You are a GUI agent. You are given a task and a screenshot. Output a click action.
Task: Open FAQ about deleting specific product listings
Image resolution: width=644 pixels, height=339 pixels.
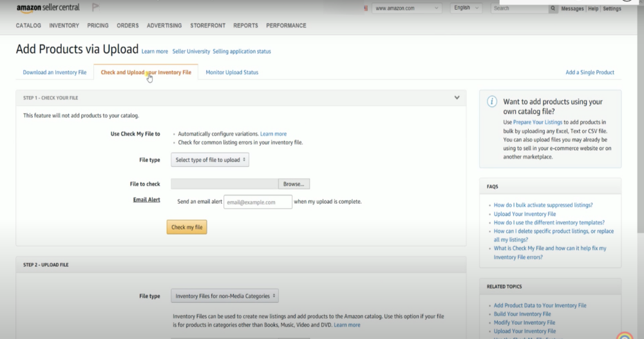pos(554,235)
